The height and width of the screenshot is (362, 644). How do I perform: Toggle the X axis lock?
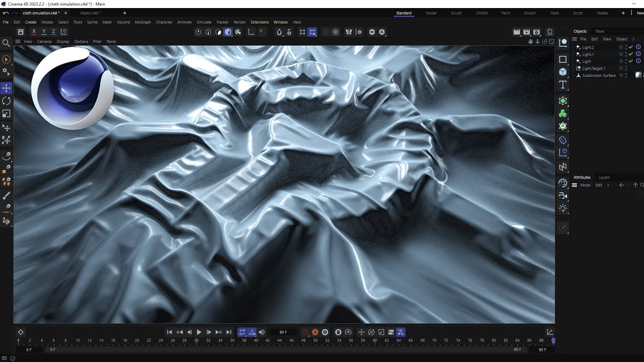tap(34, 32)
